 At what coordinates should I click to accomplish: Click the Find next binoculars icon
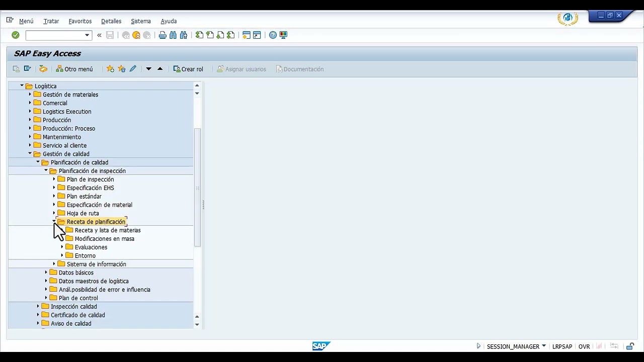[x=184, y=35]
